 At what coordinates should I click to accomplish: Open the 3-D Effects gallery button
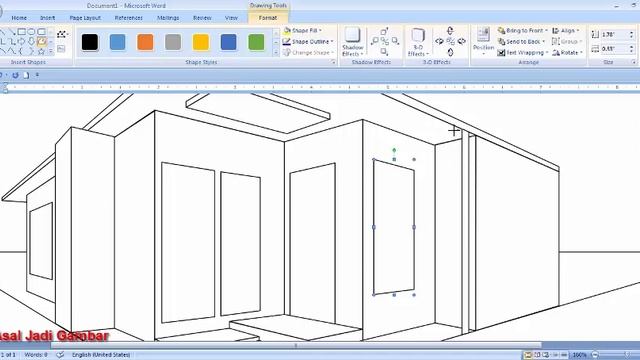pos(418,42)
